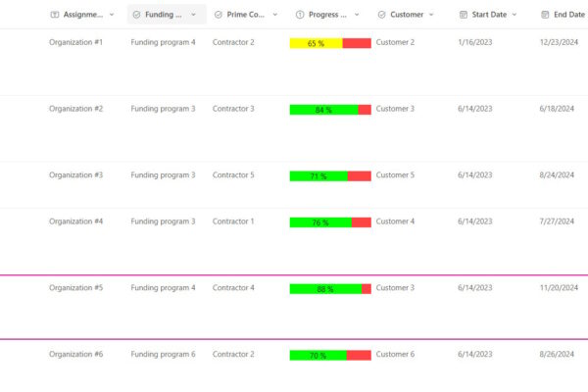Click Funding program 4 in Organization #5 row
This screenshot has width=588, height=392.
tap(163, 288)
